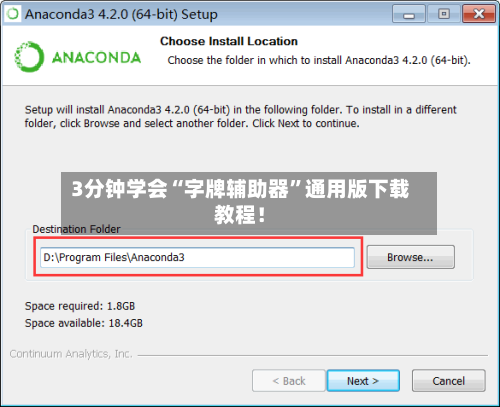Image resolution: width=500 pixels, height=407 pixels.
Task: Cancel the Anaconda3 installation
Action: 448,381
